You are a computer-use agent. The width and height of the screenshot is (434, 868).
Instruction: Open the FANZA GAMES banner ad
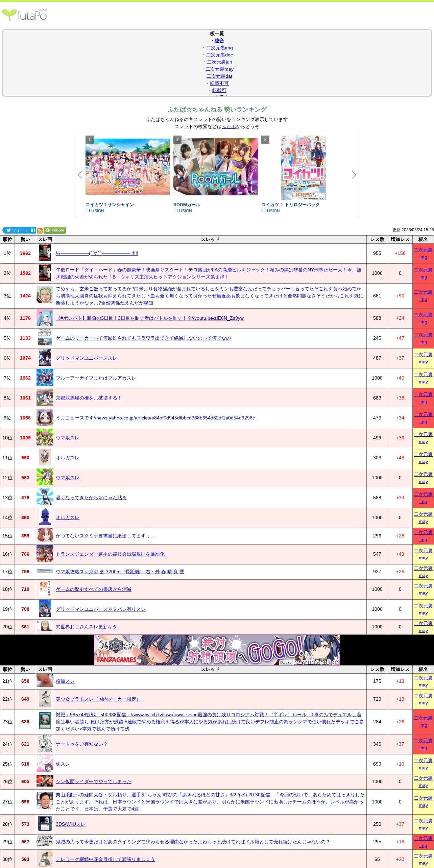(x=217, y=413)
